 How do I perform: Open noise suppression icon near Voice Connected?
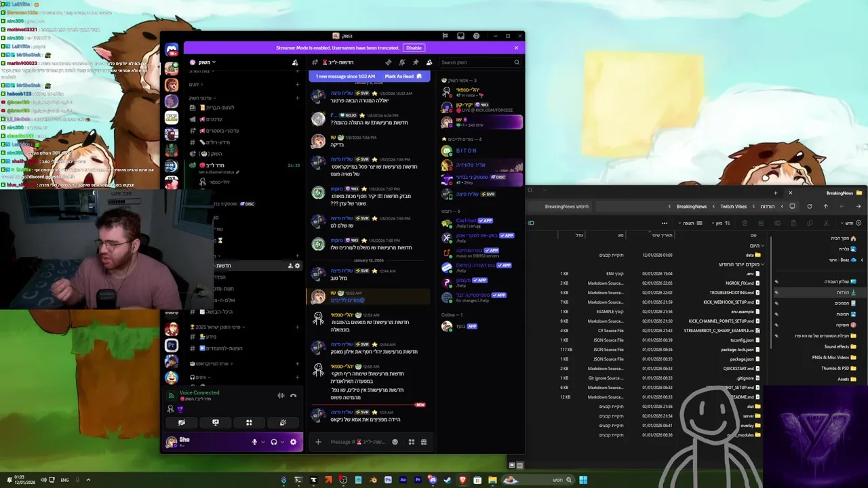281,396
